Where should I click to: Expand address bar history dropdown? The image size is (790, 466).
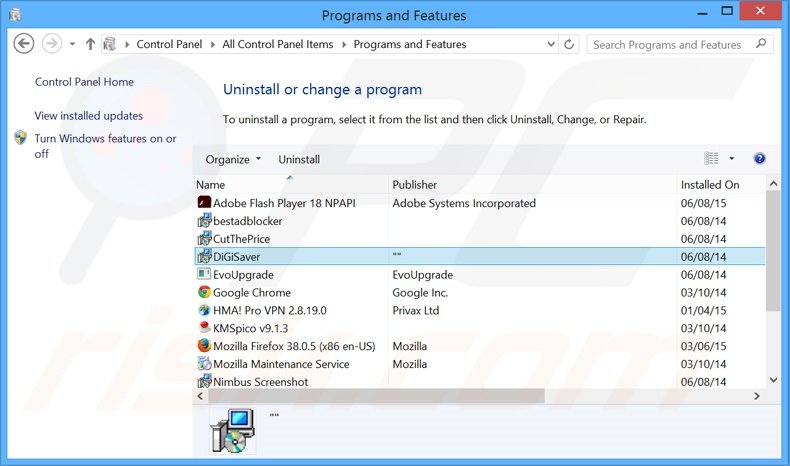pos(551,44)
